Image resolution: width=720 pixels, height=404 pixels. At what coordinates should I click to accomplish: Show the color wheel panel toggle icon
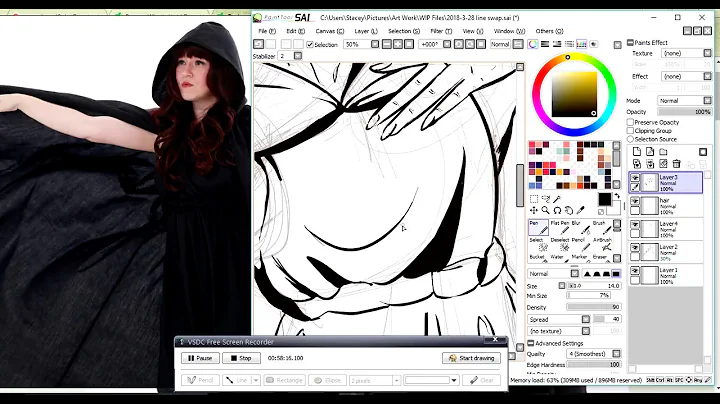coord(533,44)
